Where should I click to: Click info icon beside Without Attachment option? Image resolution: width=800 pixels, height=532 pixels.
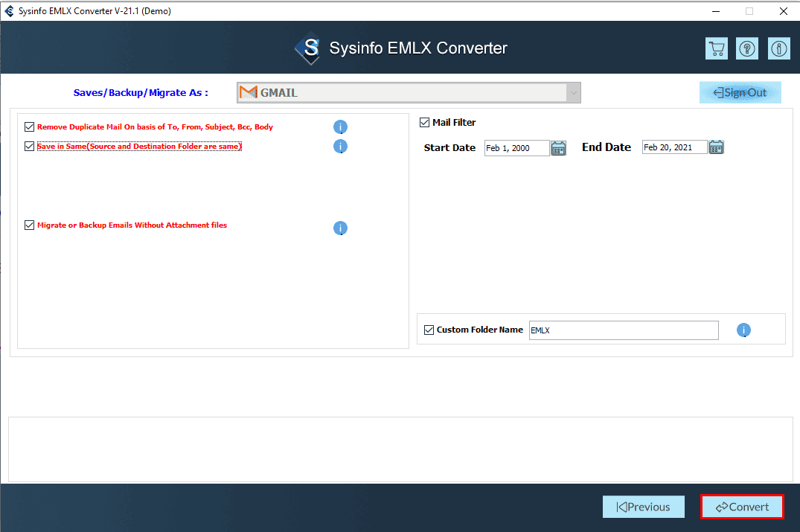[340, 228]
